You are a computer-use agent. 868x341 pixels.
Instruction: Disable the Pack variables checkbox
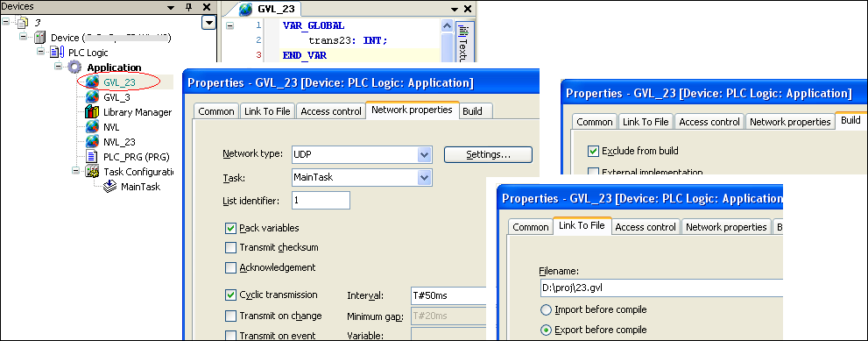click(x=231, y=228)
